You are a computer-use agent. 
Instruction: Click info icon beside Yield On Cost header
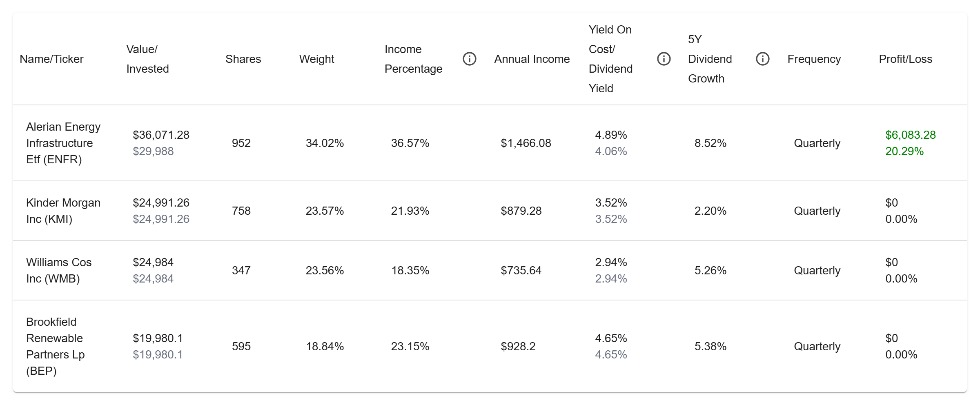coord(664,59)
